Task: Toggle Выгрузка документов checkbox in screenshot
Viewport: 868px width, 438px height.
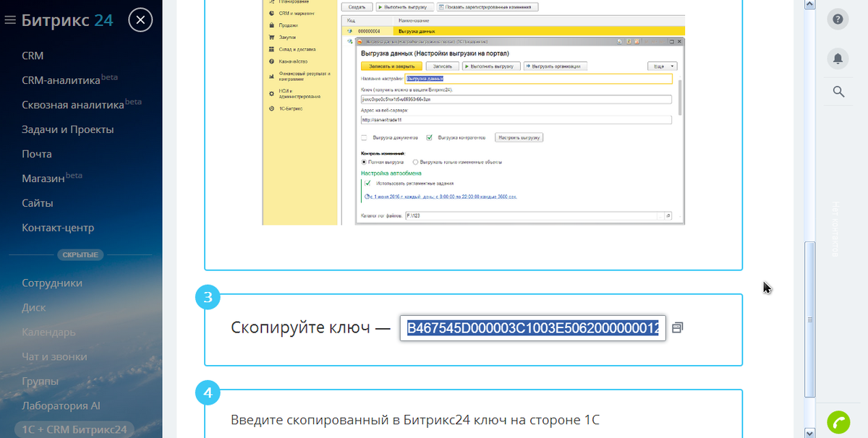Action: [364, 137]
